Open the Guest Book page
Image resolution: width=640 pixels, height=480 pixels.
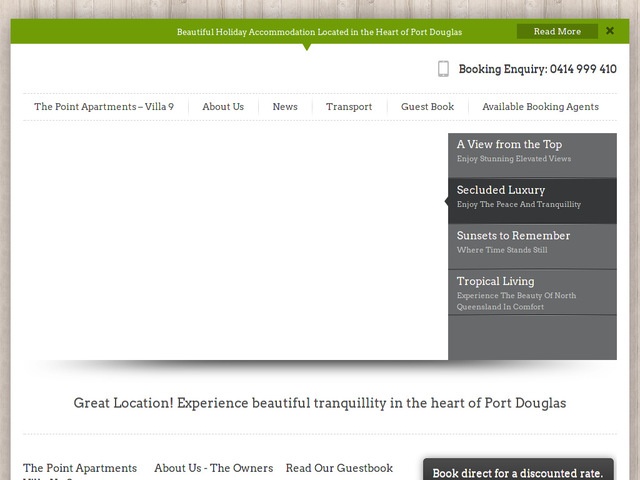[x=427, y=107]
